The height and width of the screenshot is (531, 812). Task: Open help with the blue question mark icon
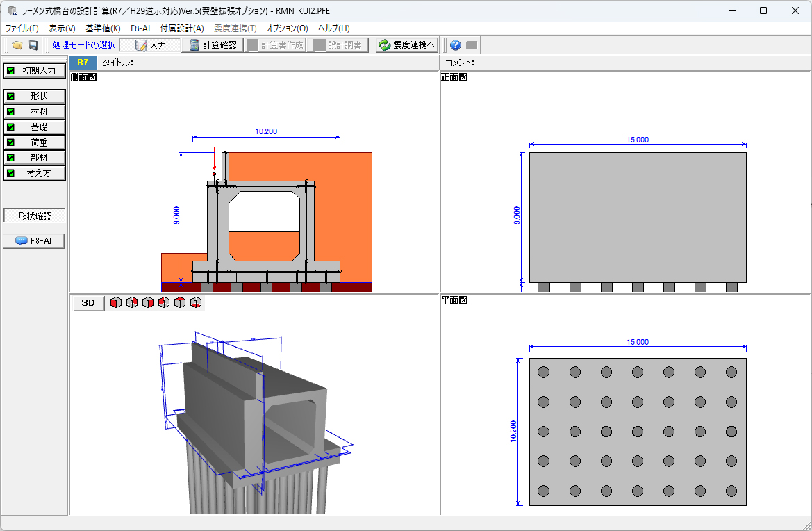coord(456,45)
